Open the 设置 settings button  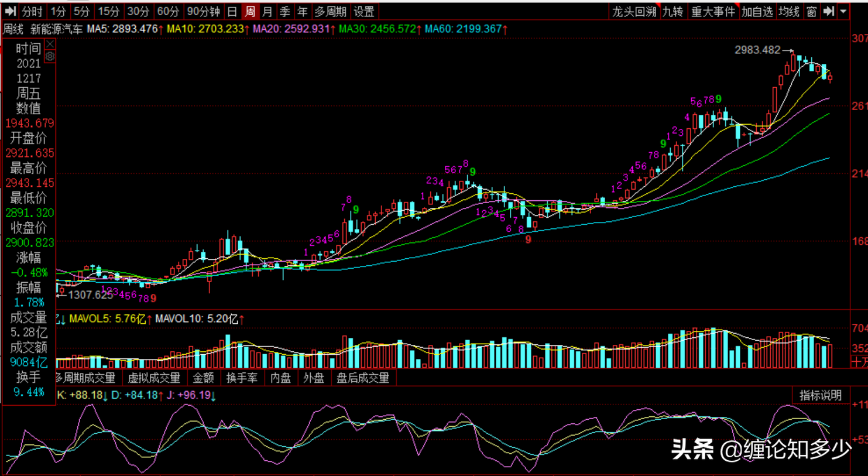click(x=364, y=11)
